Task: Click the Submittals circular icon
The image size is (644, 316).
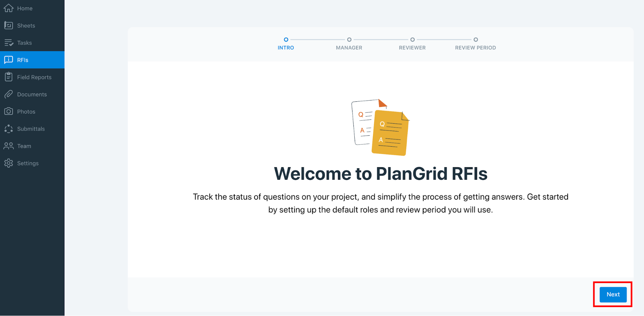Action: pos(9,129)
